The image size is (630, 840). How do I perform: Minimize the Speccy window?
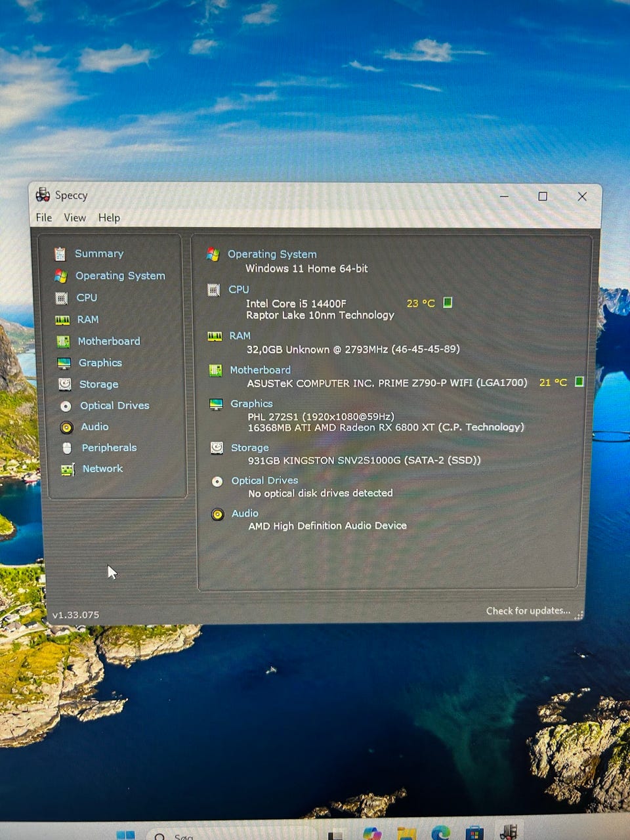(504, 196)
